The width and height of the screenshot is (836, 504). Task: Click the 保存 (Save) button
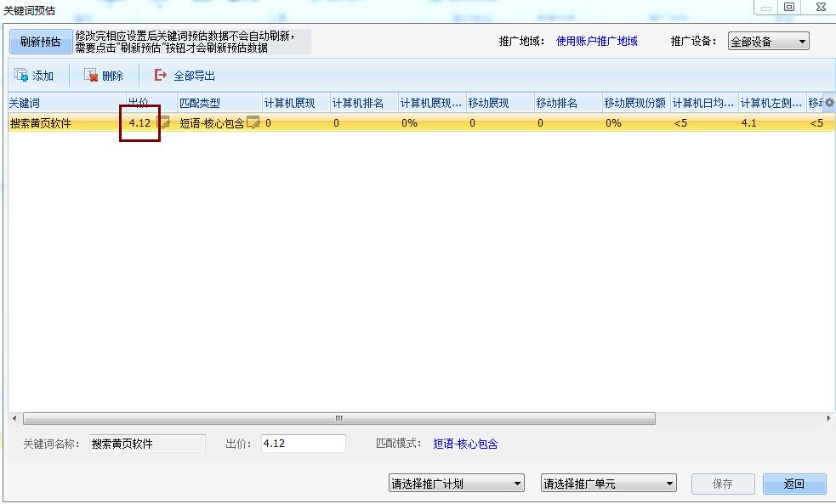point(722,483)
